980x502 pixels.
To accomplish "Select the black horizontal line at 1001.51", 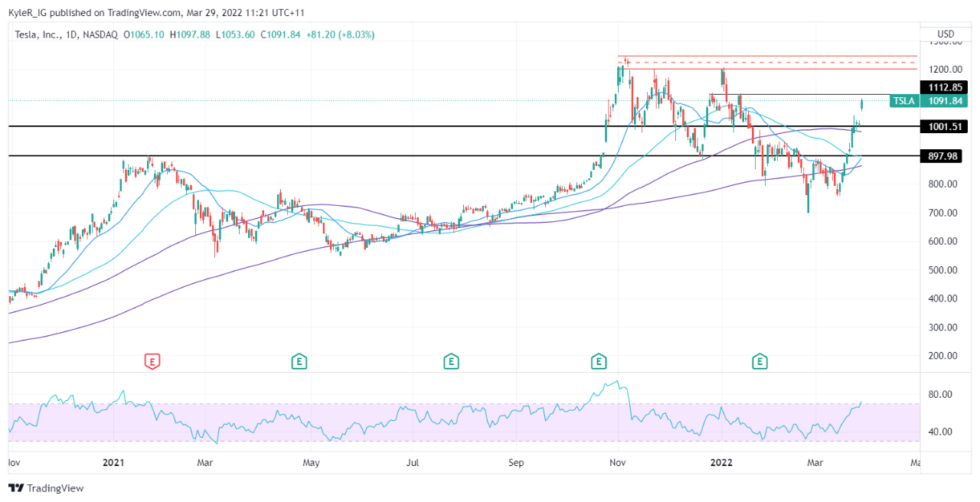I will [463, 126].
